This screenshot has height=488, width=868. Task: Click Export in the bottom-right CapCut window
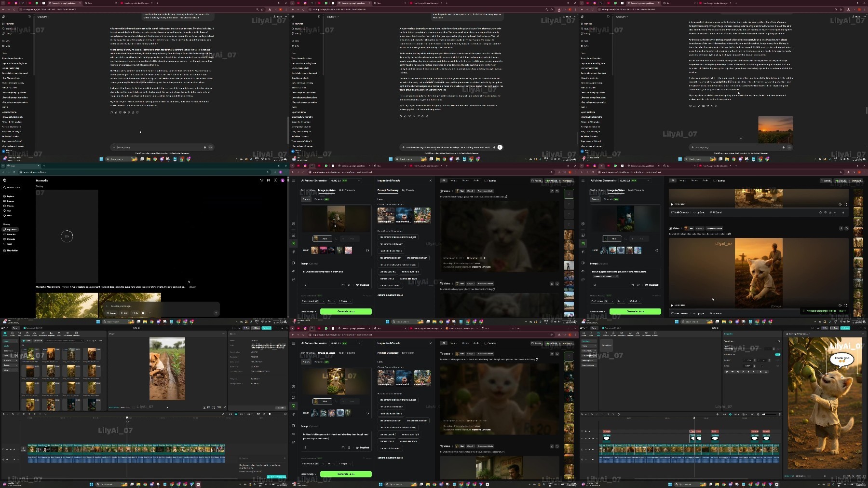(x=845, y=328)
